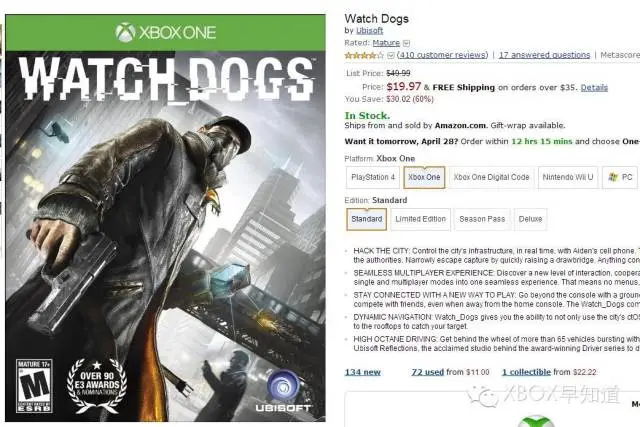
Task: Open the Ubisoft brand link
Action: (x=369, y=31)
